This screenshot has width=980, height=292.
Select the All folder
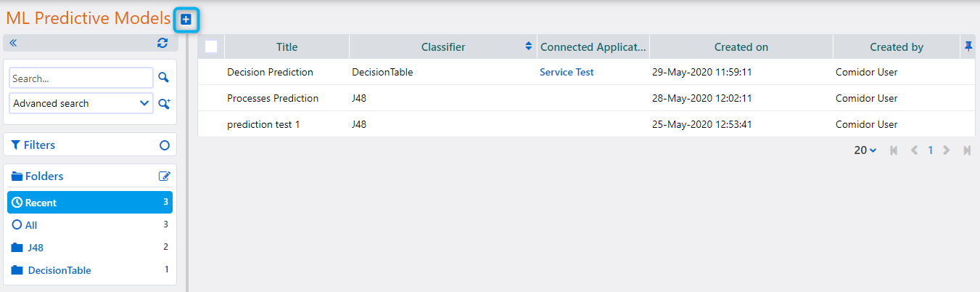(31, 225)
